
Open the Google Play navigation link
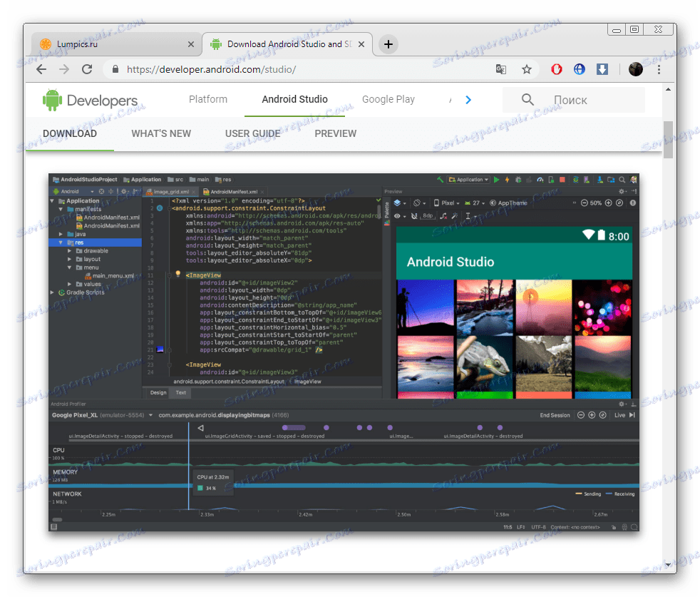pos(388,100)
